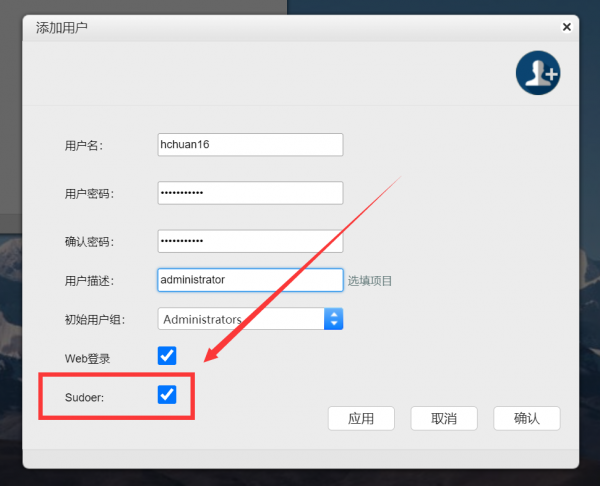Click the 用户描述 field containing administrator

click(x=250, y=280)
